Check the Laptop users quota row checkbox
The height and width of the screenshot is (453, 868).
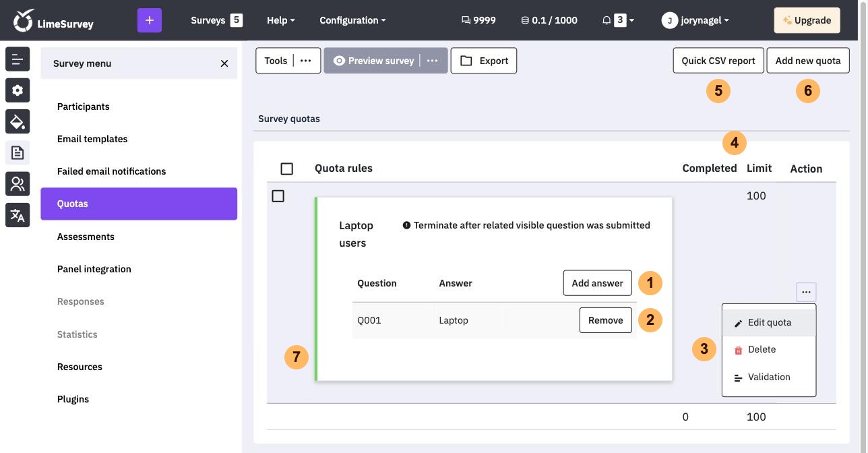pos(278,196)
